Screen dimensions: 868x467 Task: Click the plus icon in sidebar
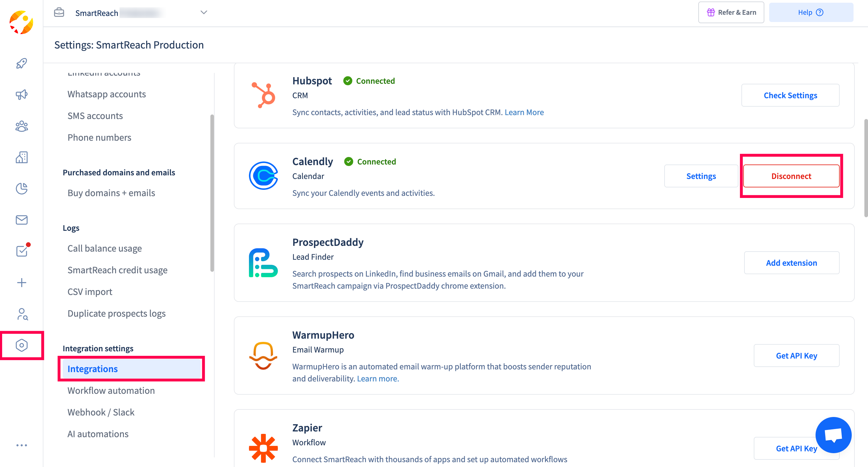[x=22, y=282]
